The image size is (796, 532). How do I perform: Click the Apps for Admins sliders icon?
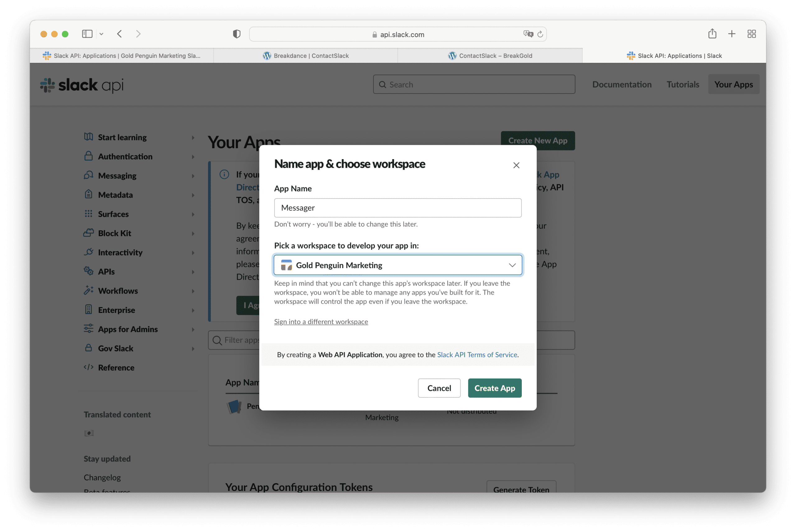point(88,328)
